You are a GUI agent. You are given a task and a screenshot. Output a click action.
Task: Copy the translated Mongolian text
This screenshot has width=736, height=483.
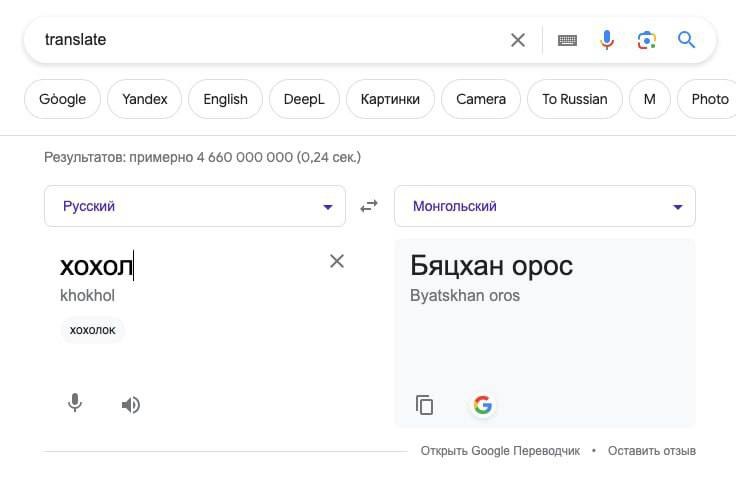[x=424, y=405]
